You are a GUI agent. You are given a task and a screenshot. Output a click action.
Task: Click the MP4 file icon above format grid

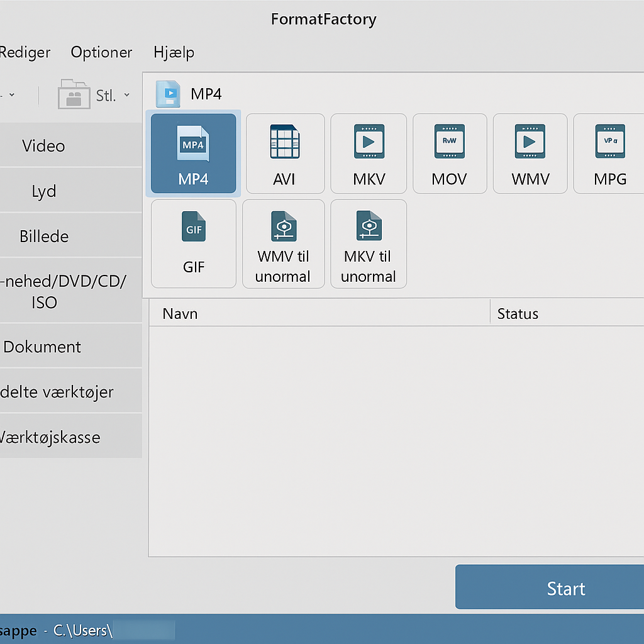tap(168, 94)
